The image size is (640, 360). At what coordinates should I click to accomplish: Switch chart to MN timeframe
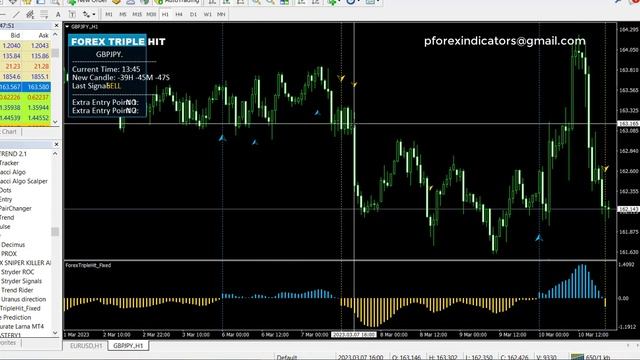click(221, 14)
